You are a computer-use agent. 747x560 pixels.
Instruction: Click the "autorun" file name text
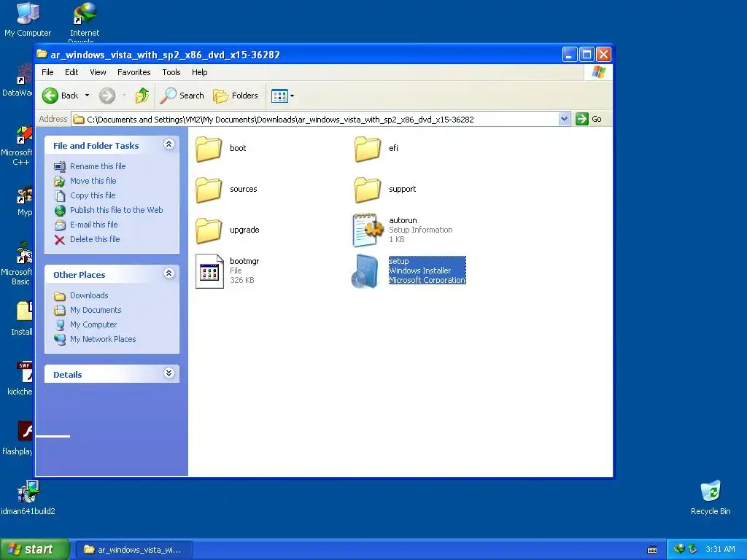403,220
